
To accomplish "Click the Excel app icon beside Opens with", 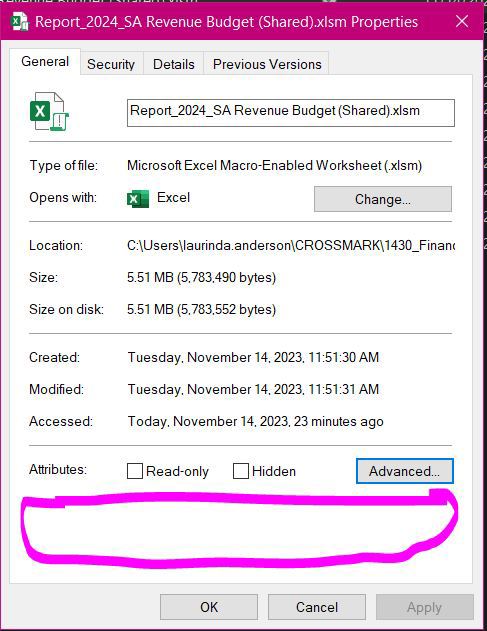I will tap(138, 199).
